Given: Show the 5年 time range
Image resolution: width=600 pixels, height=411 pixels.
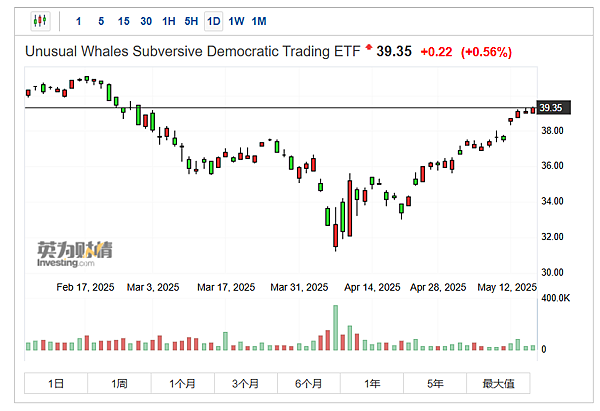Looking at the screenshot, I should click(x=435, y=383).
